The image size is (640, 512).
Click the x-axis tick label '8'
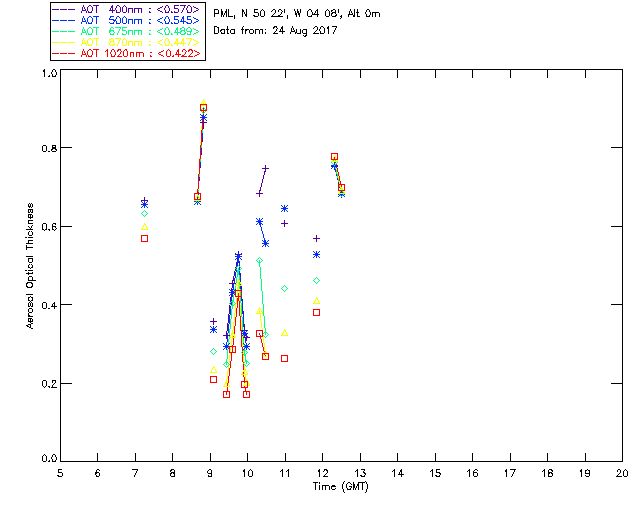click(173, 473)
